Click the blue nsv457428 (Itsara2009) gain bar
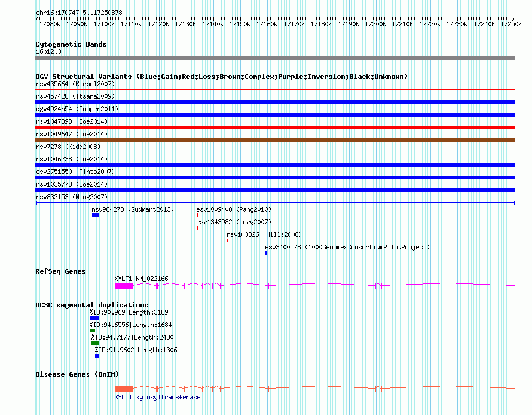The height and width of the screenshot is (415, 532). tap(275, 102)
